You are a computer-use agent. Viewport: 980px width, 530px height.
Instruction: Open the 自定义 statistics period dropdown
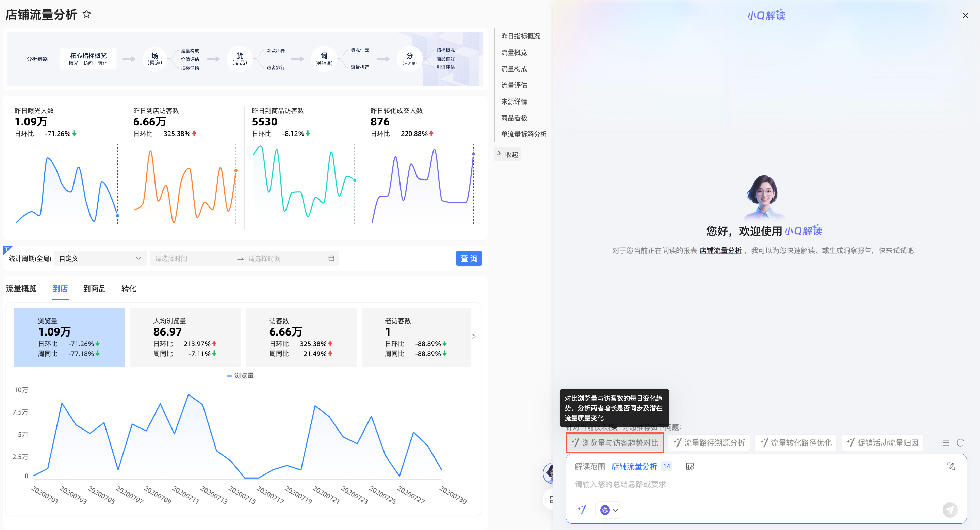[100, 258]
